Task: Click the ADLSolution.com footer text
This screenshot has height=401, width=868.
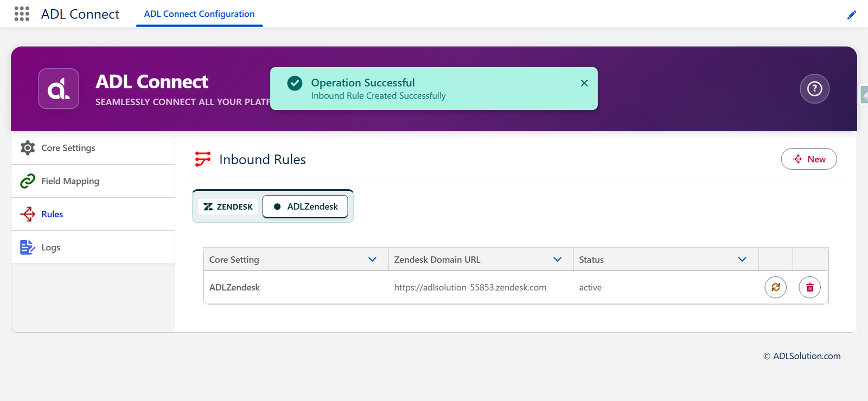Action: click(802, 356)
